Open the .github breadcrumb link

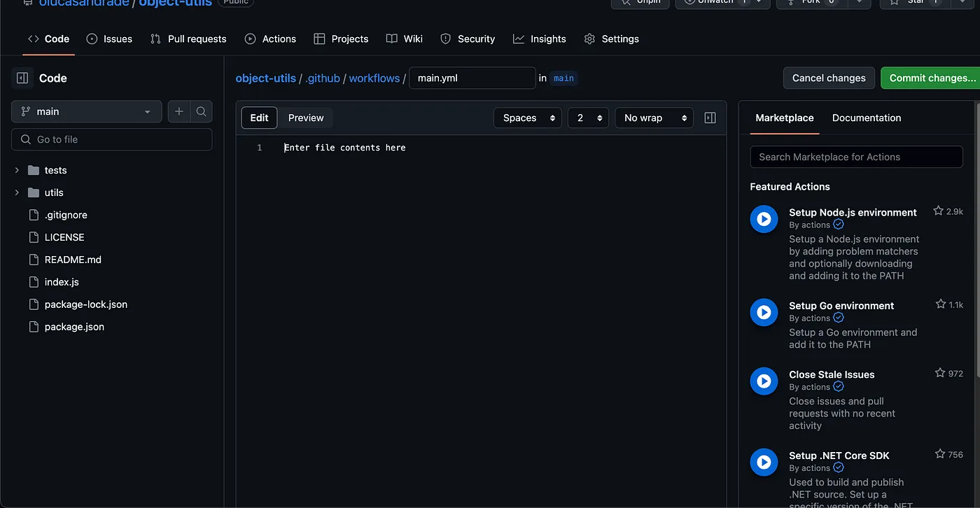(323, 78)
